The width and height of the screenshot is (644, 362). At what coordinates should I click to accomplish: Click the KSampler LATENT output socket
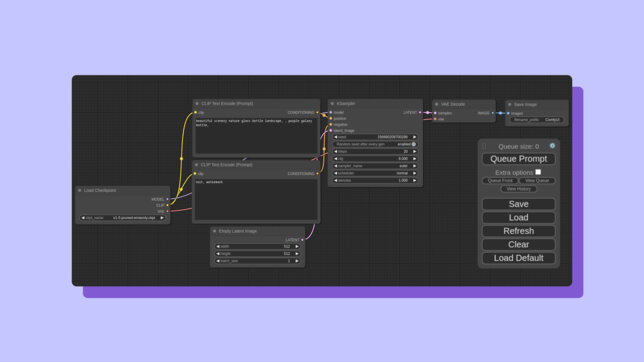click(420, 112)
